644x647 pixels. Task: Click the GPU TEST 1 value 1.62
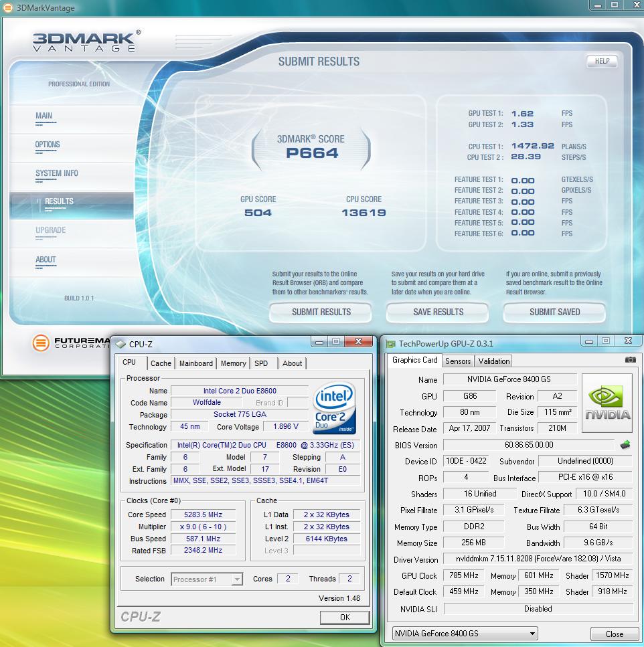coord(522,114)
